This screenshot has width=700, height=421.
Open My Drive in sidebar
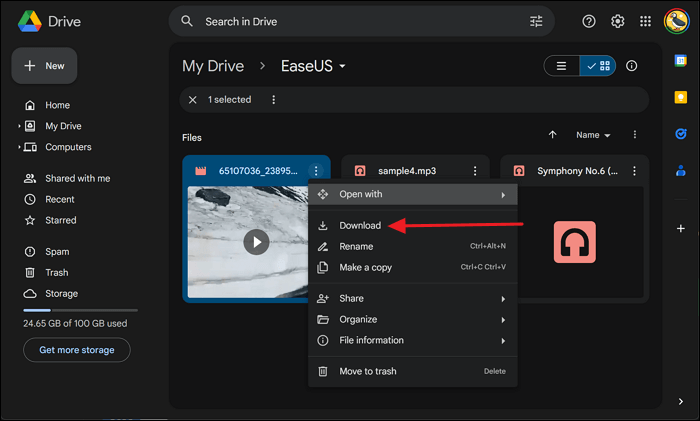point(63,126)
